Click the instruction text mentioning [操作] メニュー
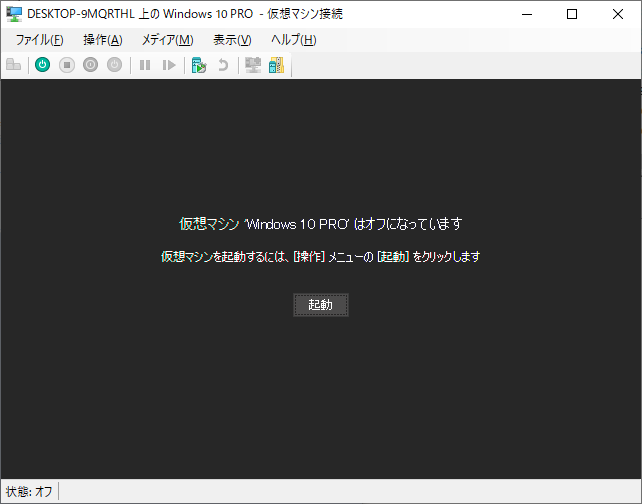Viewport: 642px width, 504px height. (x=321, y=257)
